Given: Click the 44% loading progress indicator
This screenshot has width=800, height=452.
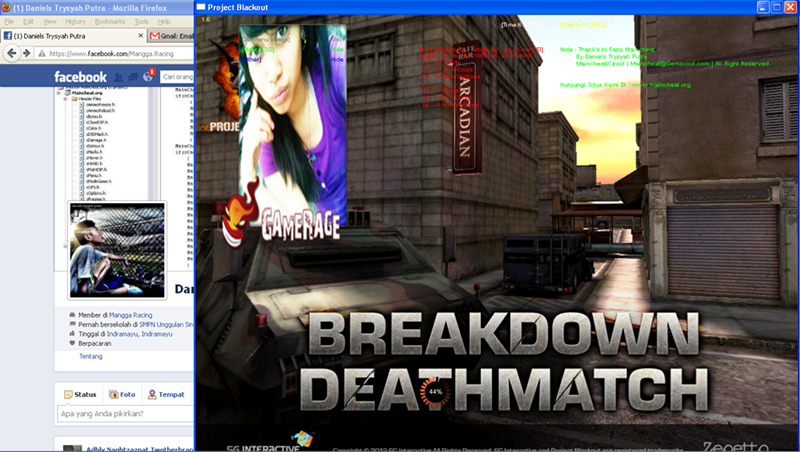Looking at the screenshot, I should tap(435, 392).
